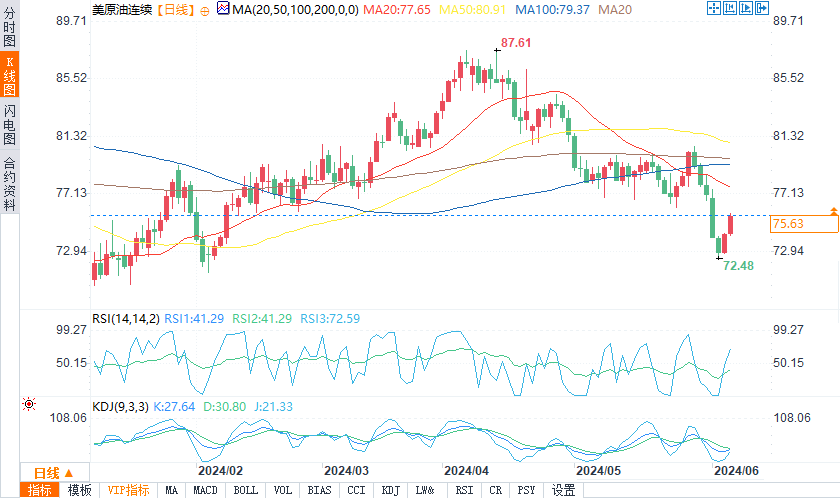This screenshot has width=840, height=498.
Task: Open the 闪电图 side tab
Action: [9, 125]
